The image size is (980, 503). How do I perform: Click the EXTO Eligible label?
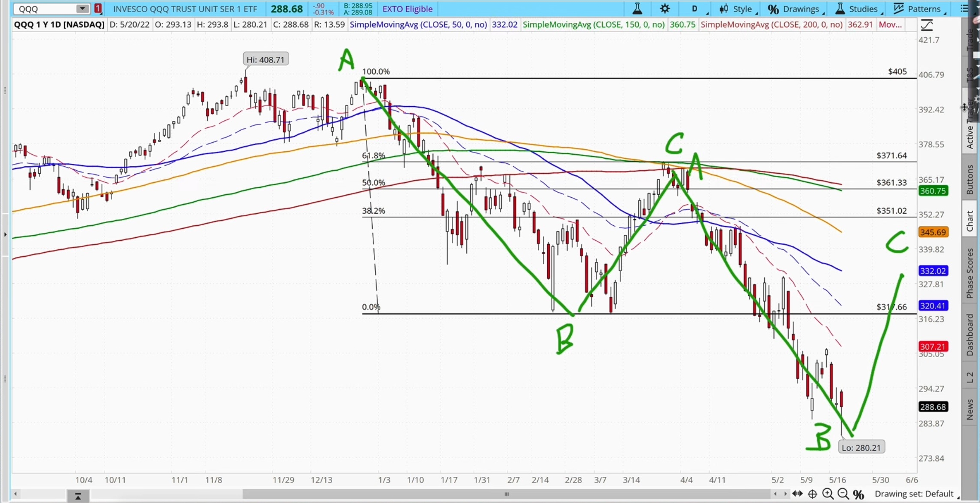[407, 9]
